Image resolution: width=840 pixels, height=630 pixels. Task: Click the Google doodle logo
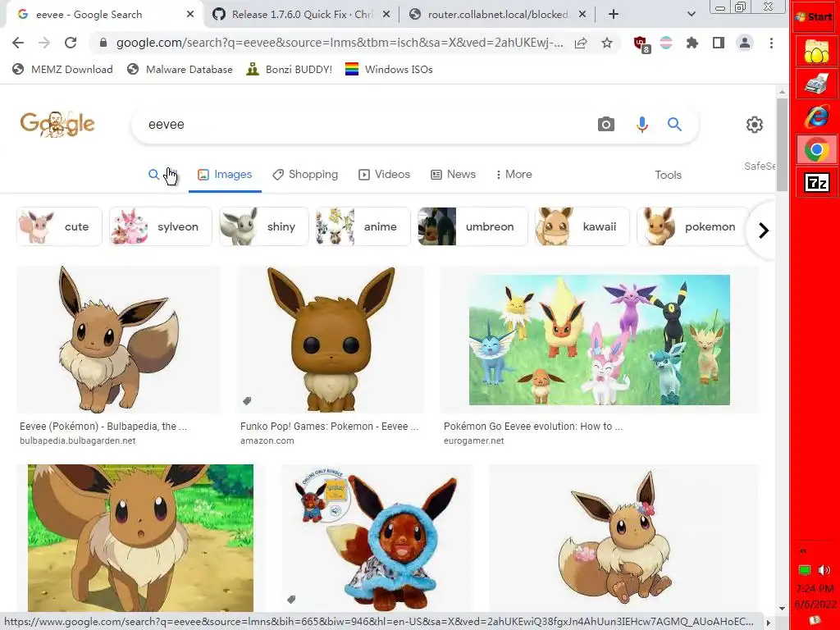pos(57,125)
